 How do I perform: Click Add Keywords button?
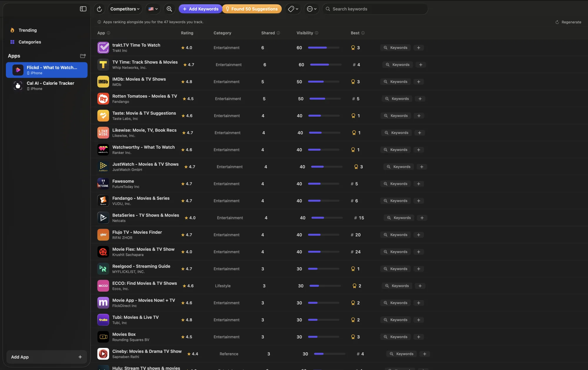pyautogui.click(x=201, y=9)
